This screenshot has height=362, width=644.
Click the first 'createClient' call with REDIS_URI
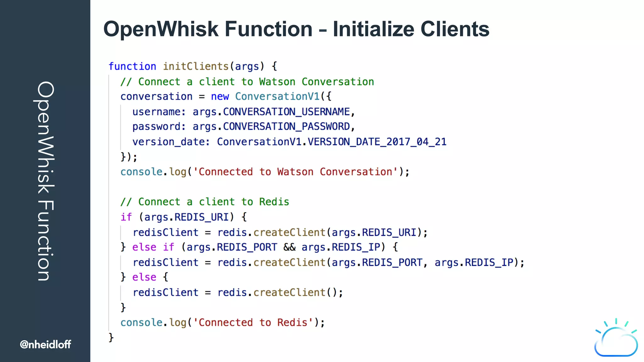[x=289, y=232]
